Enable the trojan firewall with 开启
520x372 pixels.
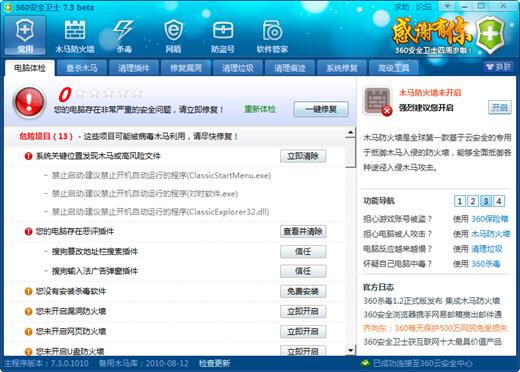coord(500,107)
